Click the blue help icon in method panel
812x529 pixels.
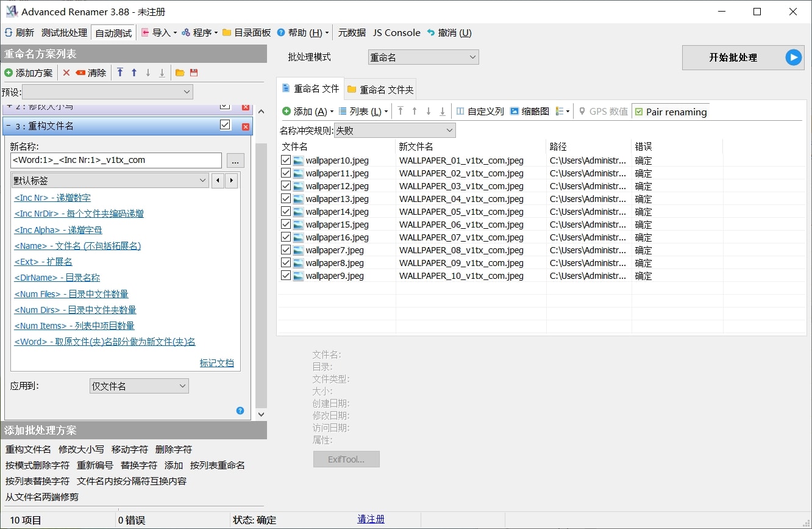240,411
